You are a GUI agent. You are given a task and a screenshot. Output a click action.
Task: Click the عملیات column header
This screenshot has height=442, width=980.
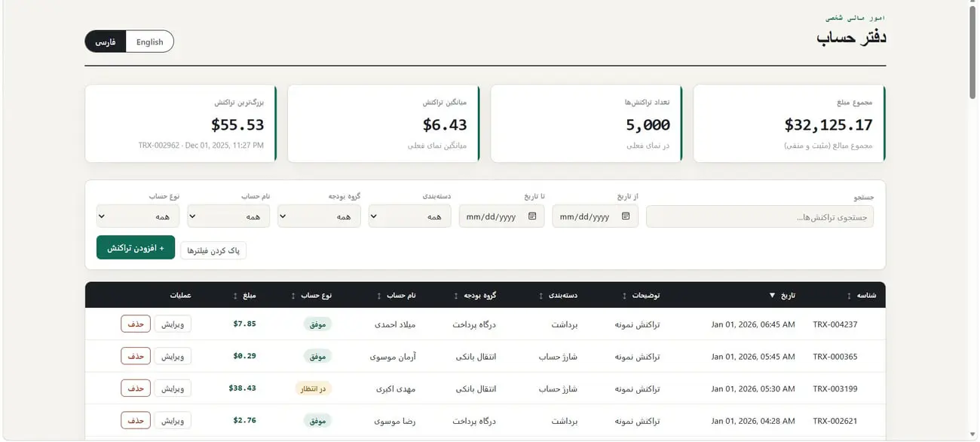tap(179, 295)
